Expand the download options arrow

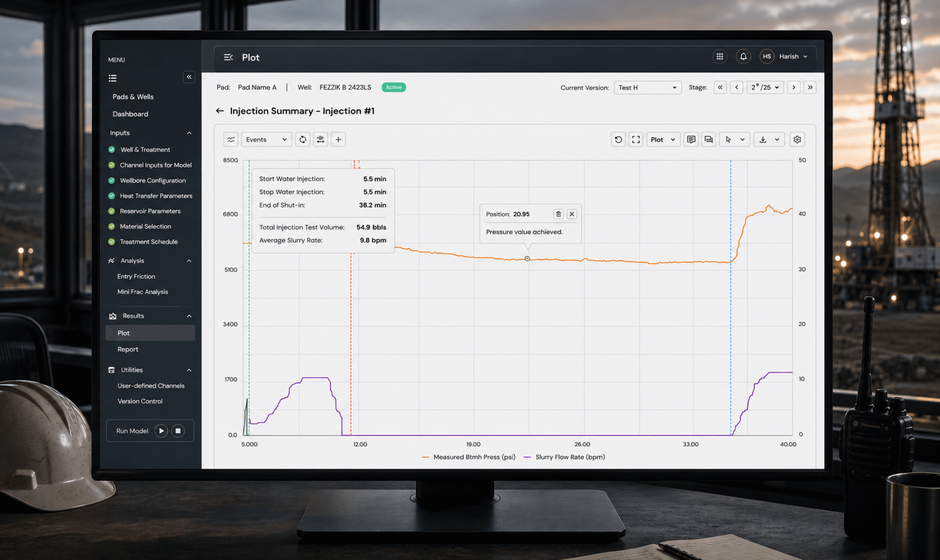click(x=777, y=140)
